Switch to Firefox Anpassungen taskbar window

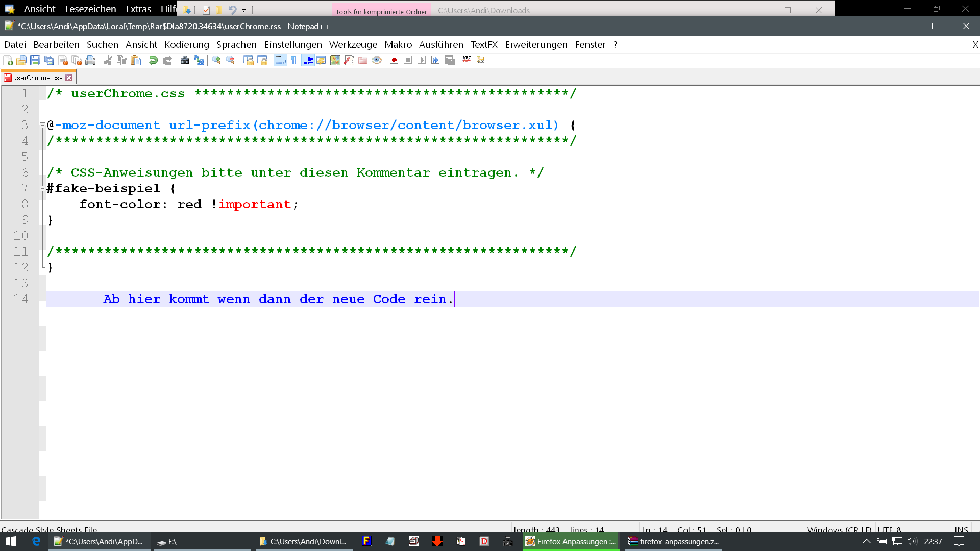tap(571, 541)
